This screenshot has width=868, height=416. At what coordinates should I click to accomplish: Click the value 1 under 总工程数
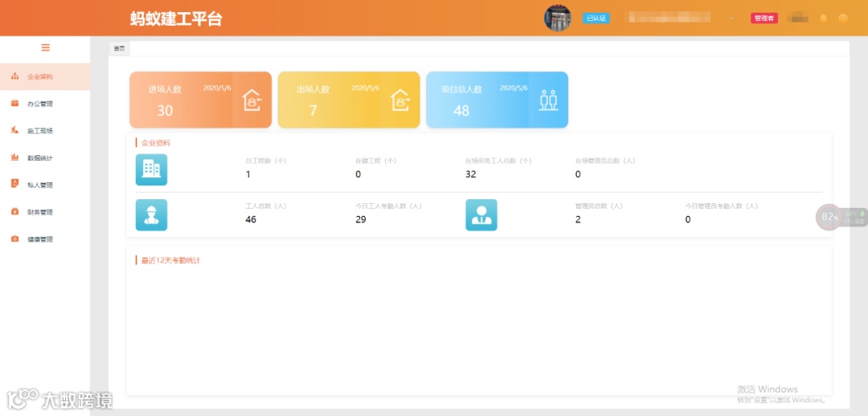(x=248, y=174)
